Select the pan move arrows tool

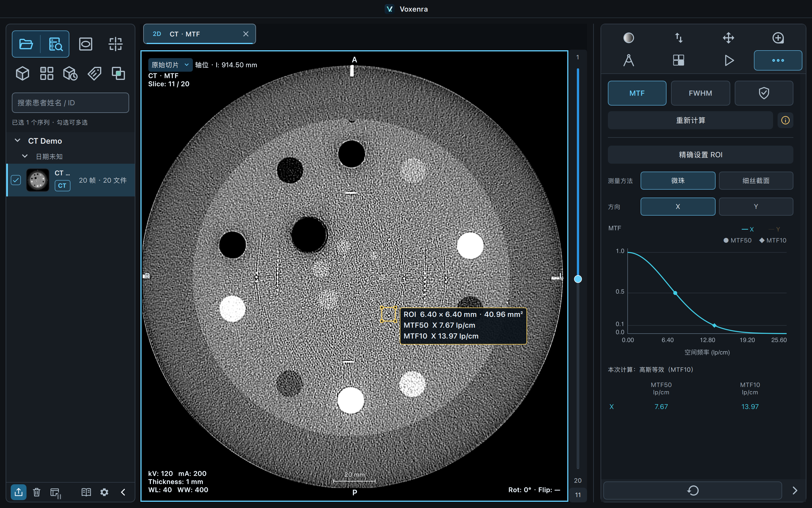(729, 38)
